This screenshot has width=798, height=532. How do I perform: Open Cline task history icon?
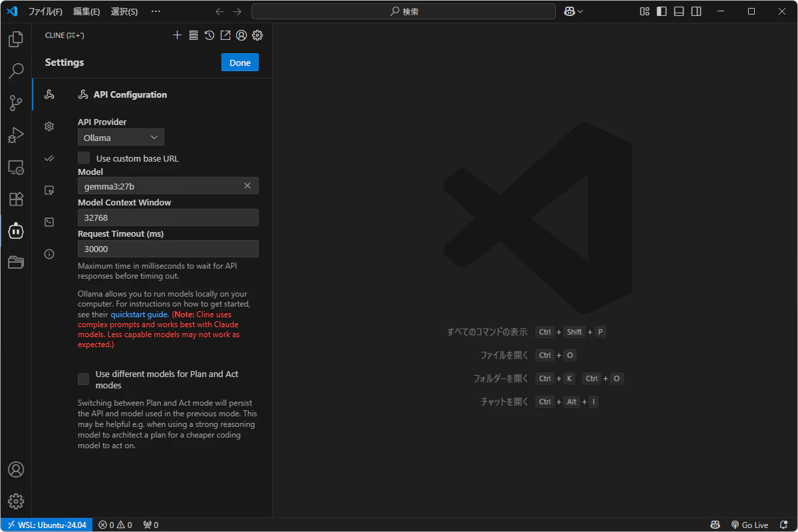point(209,35)
